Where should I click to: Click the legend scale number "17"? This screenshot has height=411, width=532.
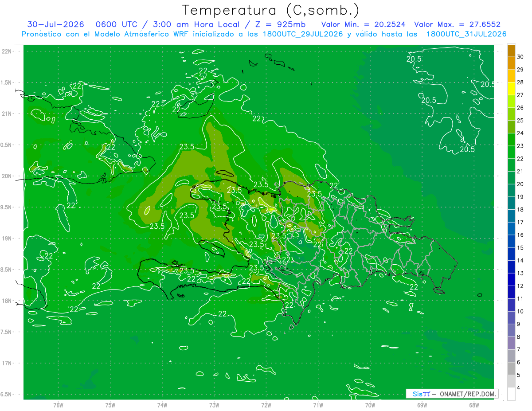click(x=520, y=222)
